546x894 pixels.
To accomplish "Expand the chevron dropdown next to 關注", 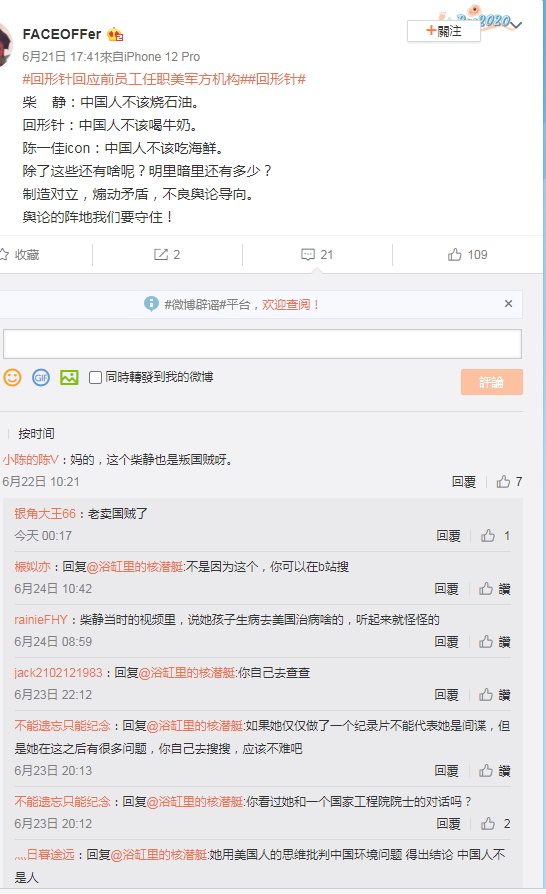I will 516,25.
